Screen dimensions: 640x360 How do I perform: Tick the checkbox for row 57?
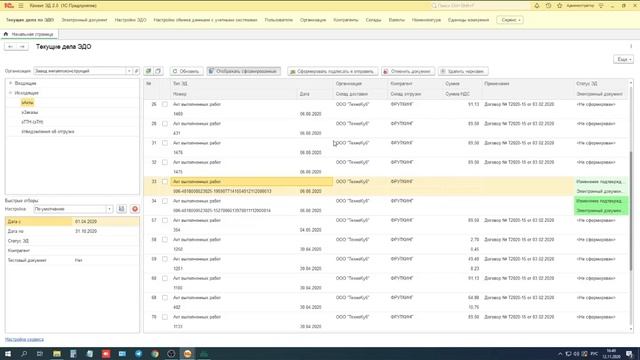click(x=165, y=220)
